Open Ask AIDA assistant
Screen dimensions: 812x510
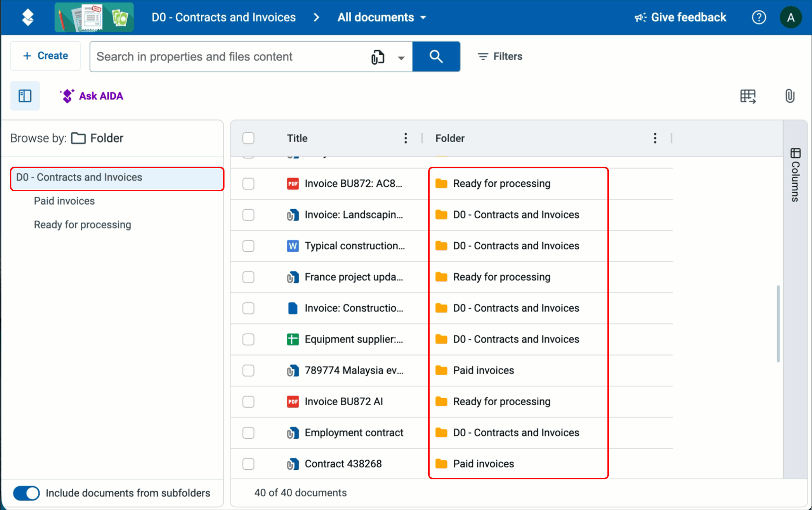[91, 96]
